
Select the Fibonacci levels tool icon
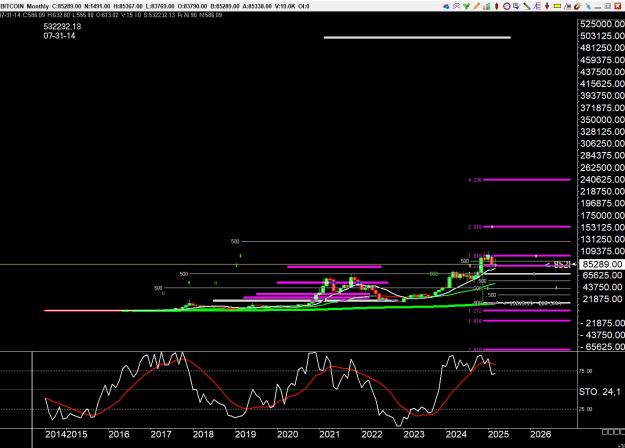point(537,6)
